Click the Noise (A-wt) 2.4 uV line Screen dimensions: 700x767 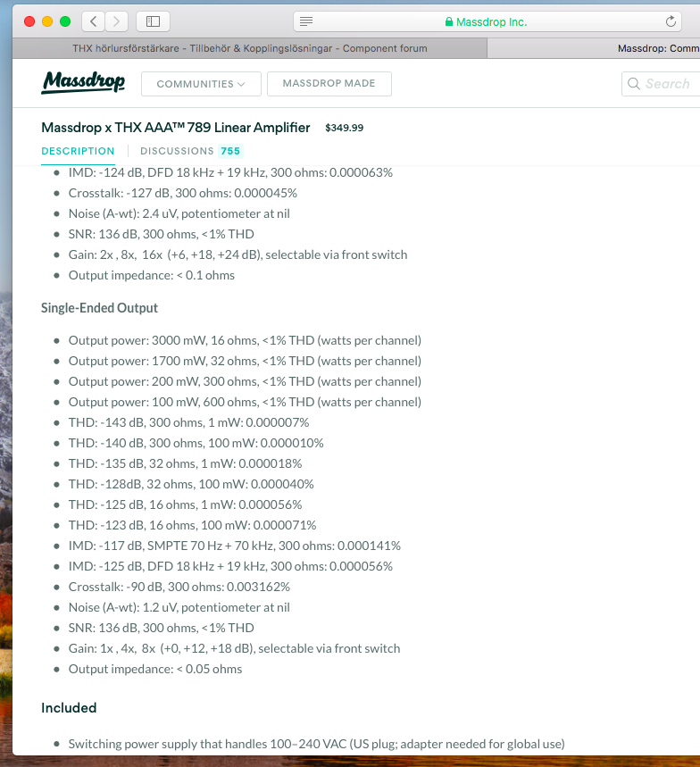point(179,213)
